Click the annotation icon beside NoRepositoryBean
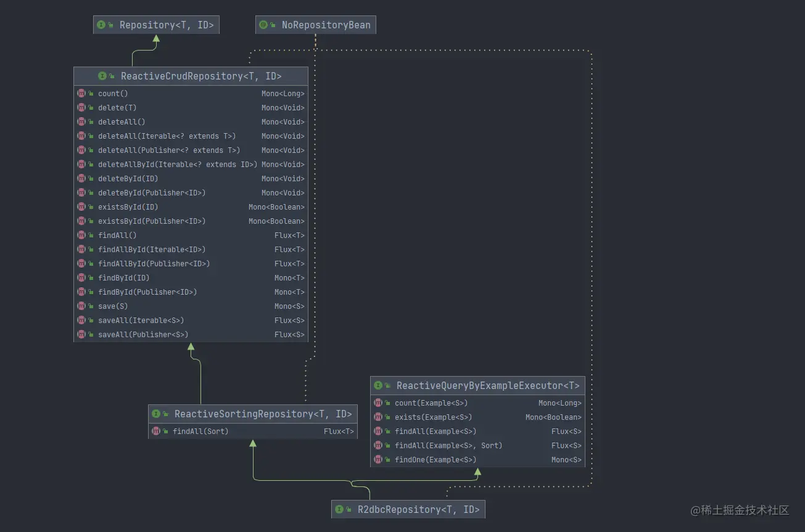The height and width of the screenshot is (532, 805). pyautogui.click(x=263, y=25)
